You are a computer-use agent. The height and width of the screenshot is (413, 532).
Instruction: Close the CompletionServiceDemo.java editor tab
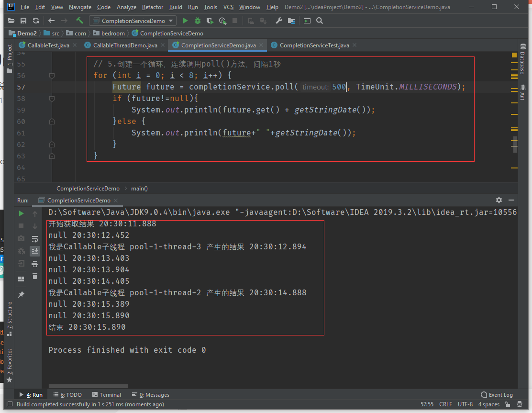coord(261,45)
